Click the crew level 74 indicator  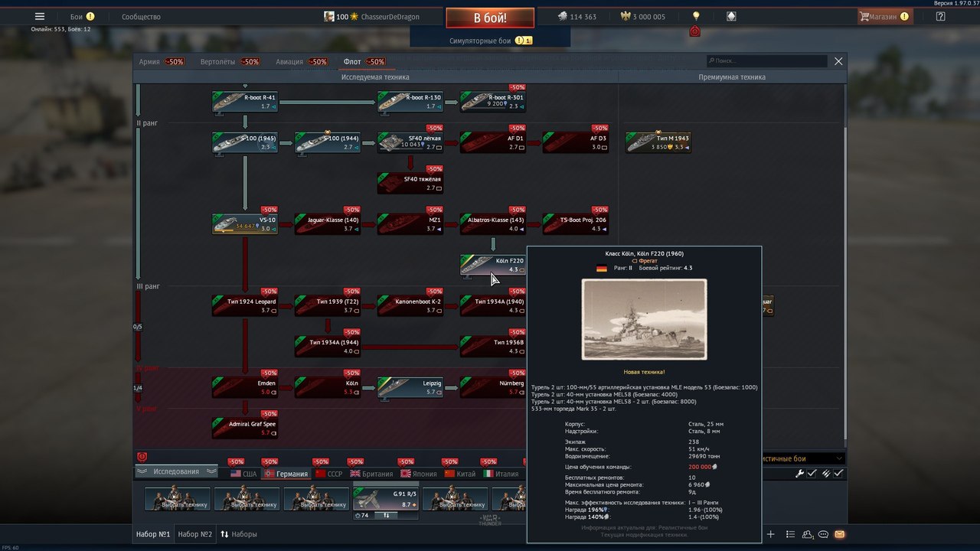[363, 515]
